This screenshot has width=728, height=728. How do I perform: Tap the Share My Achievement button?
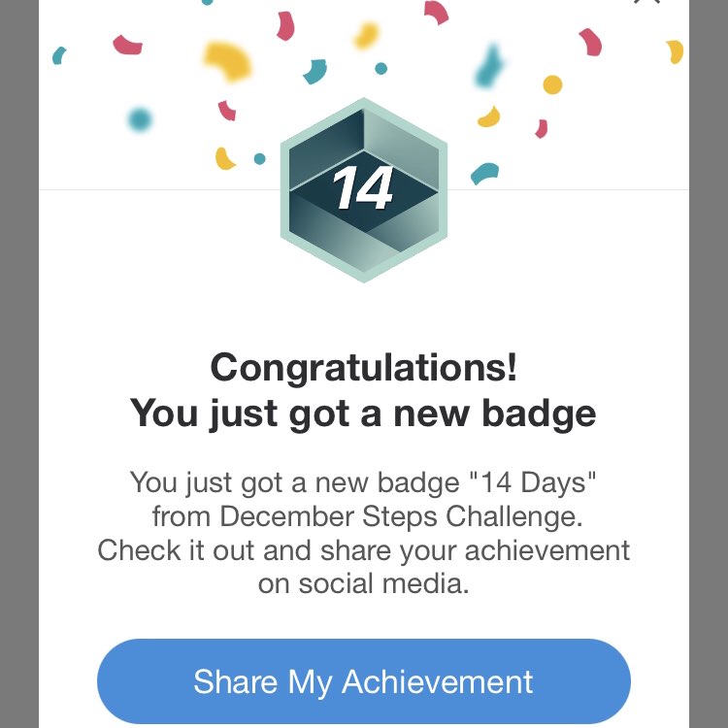[x=363, y=680]
